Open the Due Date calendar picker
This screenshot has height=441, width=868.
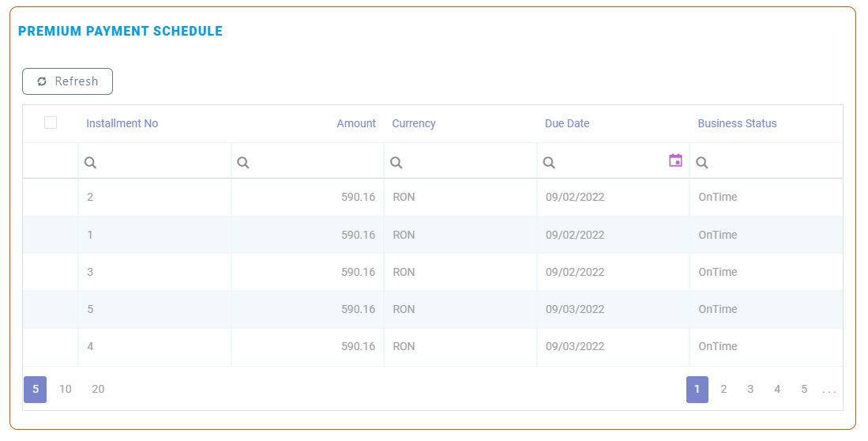coord(675,160)
